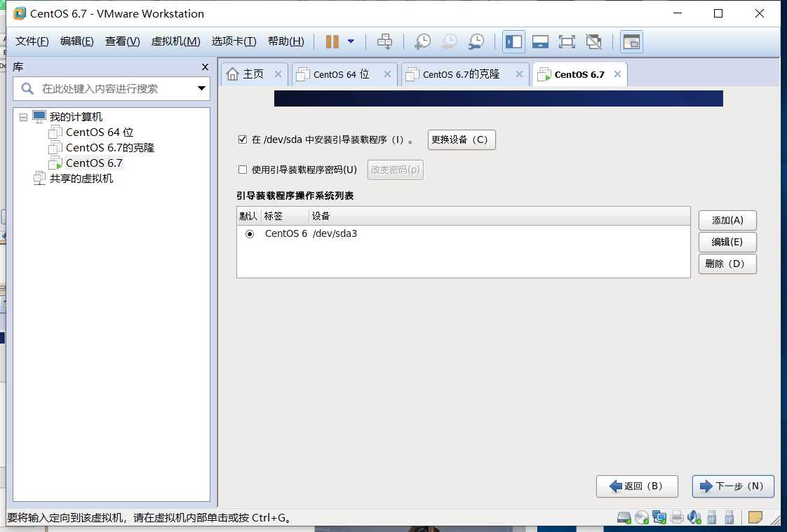Select 共享的虚拟机 in the library tree

point(81,179)
